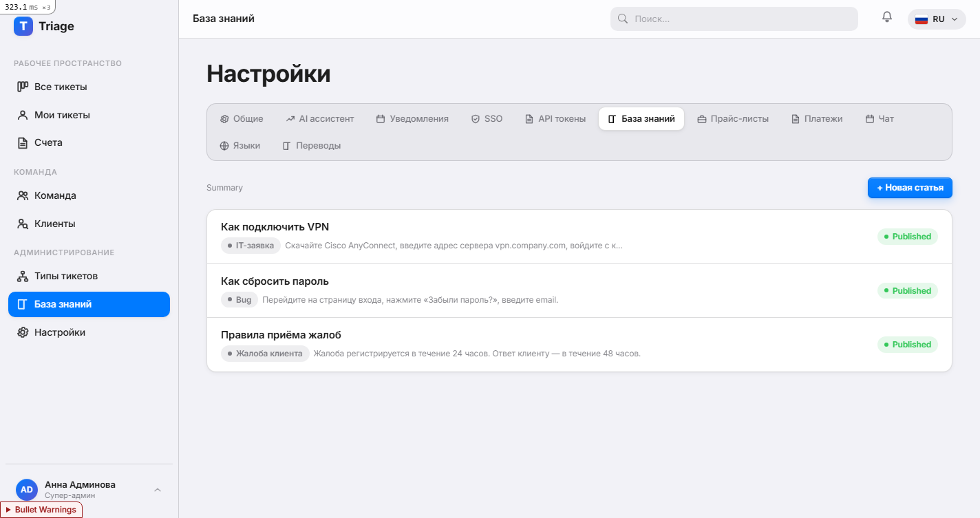Click Published badge on жалоб article

click(907, 345)
